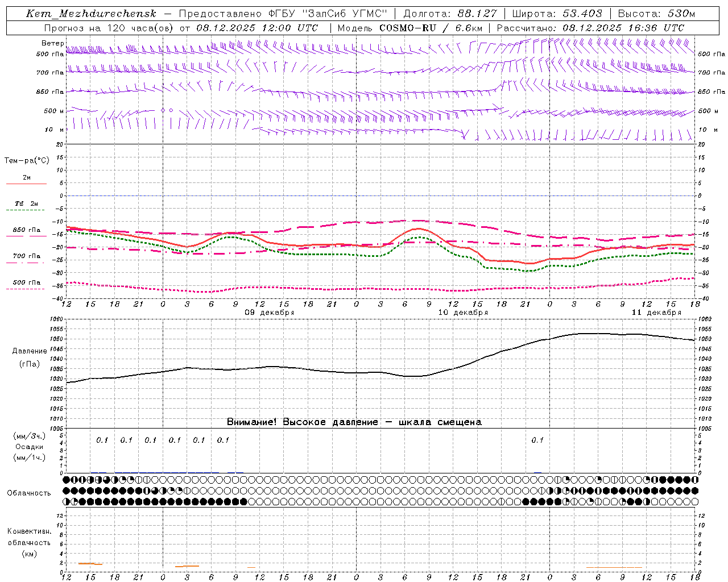
Task: Click the station name Kem_Mezhdurechensk
Action: [x=91, y=14]
